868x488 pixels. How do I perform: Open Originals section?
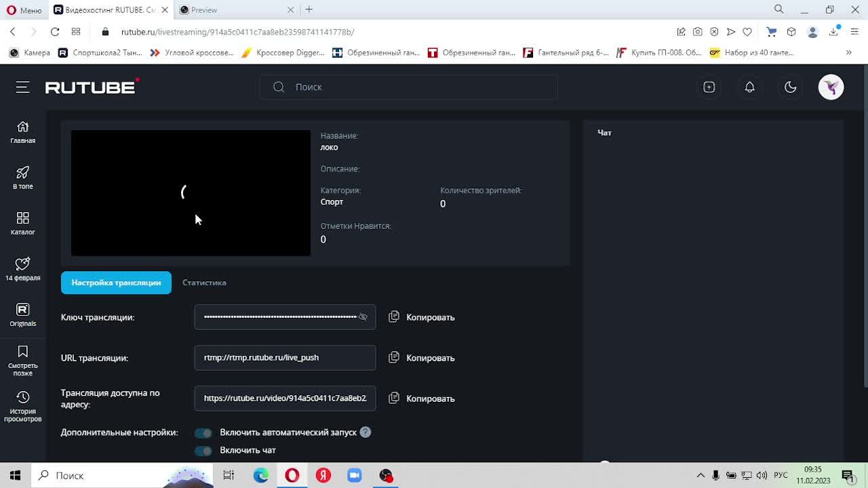point(22,314)
